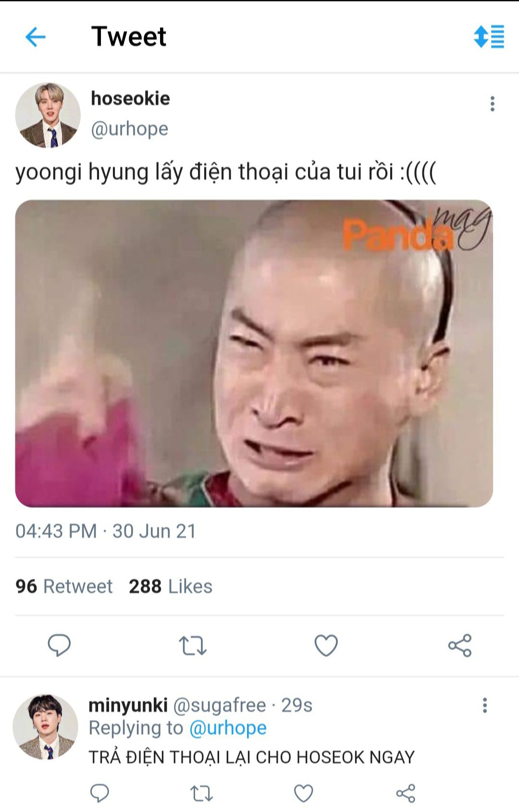Open the attached meme image
519x812 pixels.
254,353
